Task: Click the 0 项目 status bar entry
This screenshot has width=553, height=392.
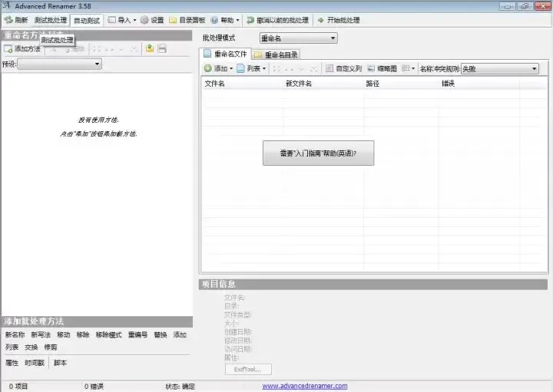Action: tap(18, 387)
